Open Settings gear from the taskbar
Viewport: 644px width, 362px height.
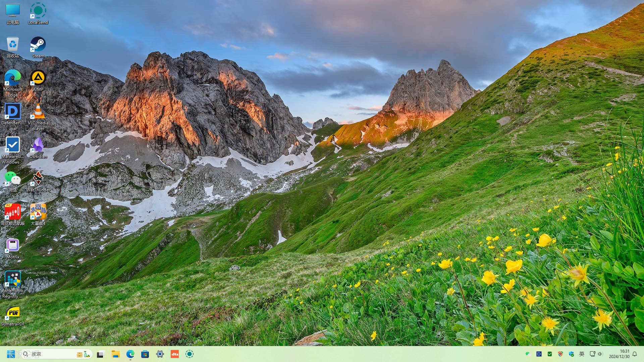pos(160,354)
